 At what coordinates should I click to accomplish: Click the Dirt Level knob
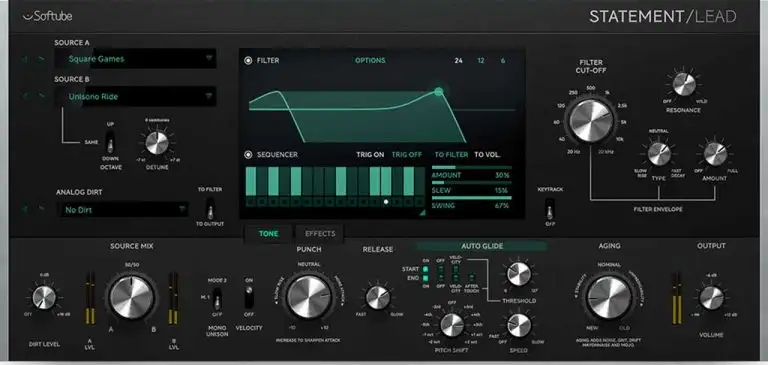[45, 297]
